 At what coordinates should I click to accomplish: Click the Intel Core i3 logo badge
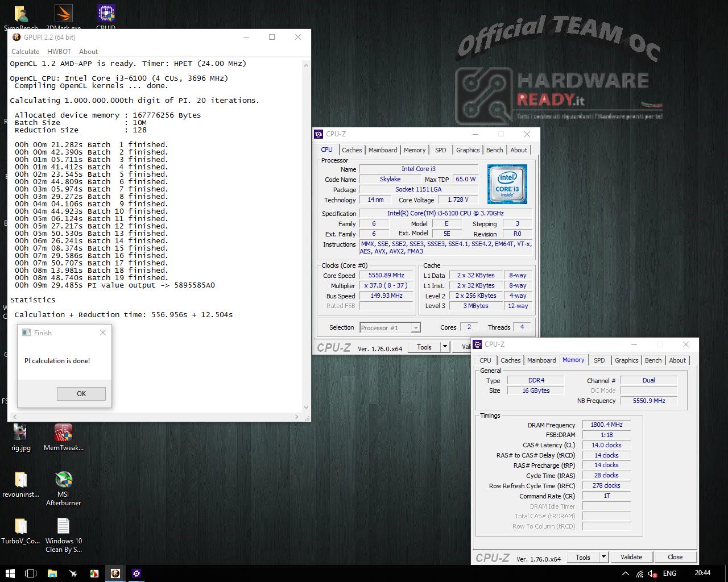[x=507, y=184]
